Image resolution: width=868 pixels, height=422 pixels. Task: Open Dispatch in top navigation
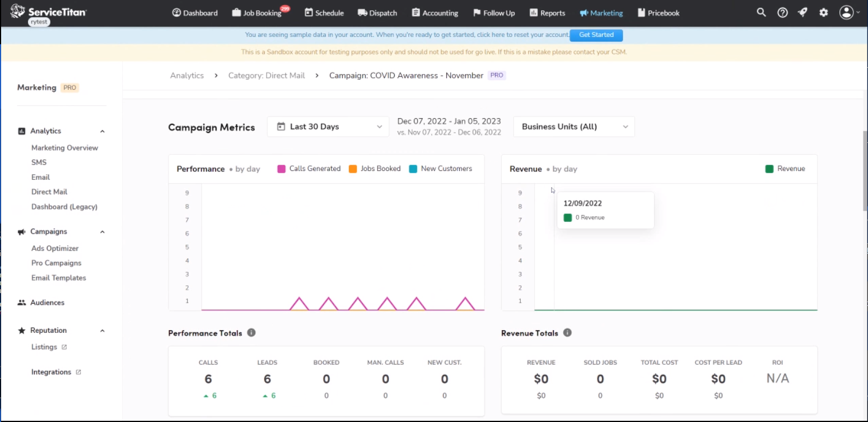(x=377, y=13)
